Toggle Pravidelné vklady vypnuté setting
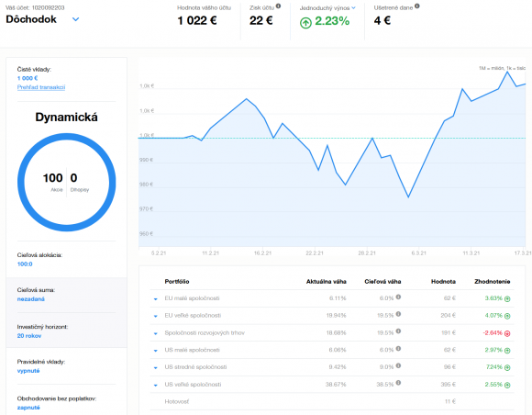Image resolution: width=532 pixels, height=415 pixels. pos(28,371)
